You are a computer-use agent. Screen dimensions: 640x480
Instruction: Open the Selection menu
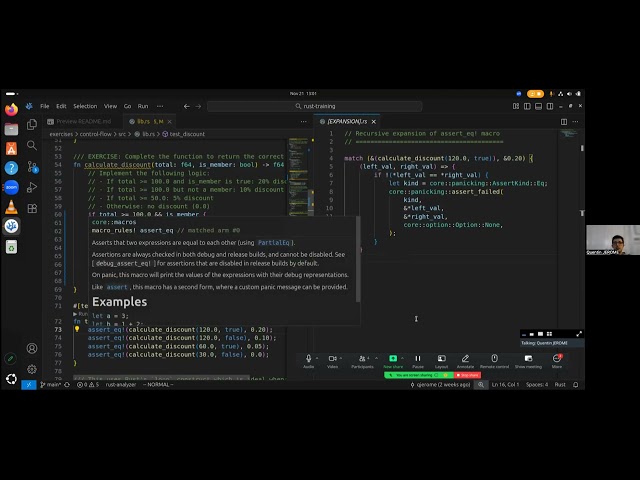(x=85, y=106)
